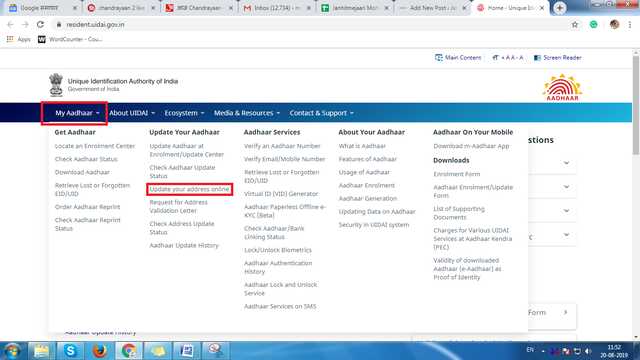Bookmark this page with star icon

click(x=575, y=25)
